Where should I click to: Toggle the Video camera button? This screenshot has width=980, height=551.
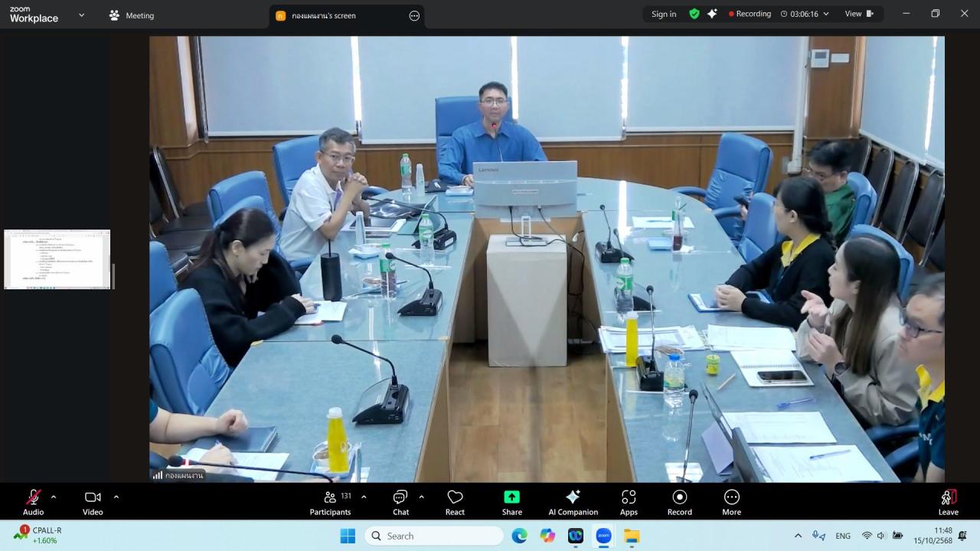click(93, 502)
